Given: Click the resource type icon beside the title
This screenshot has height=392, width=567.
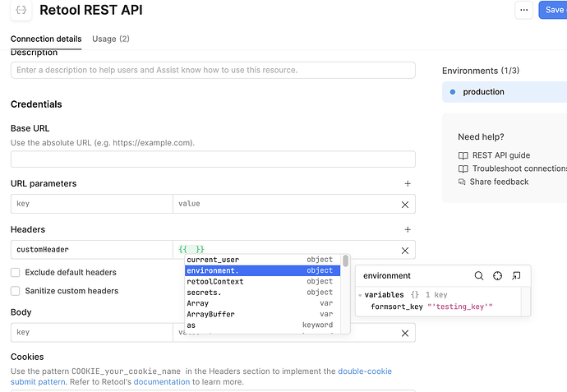Looking at the screenshot, I should click(21, 11).
